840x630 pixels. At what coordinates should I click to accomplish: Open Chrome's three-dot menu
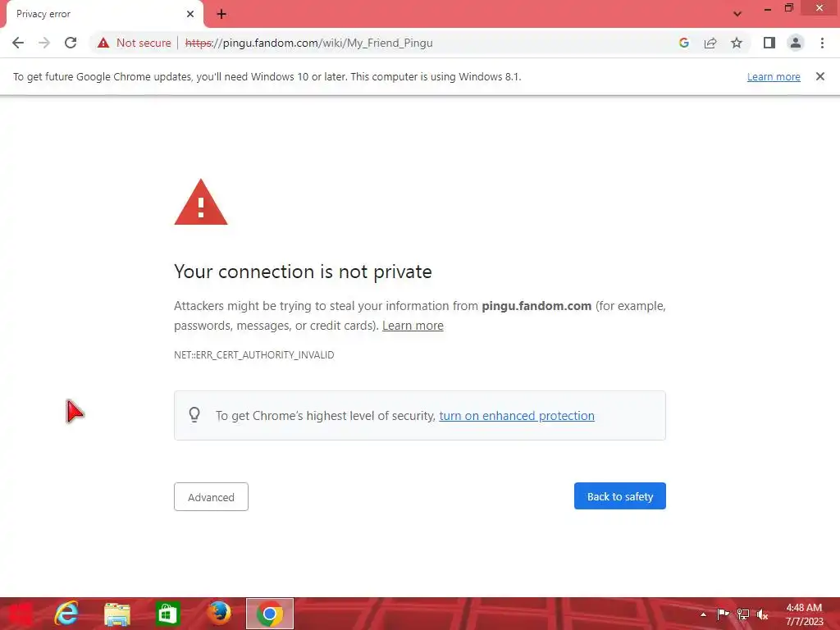point(822,43)
